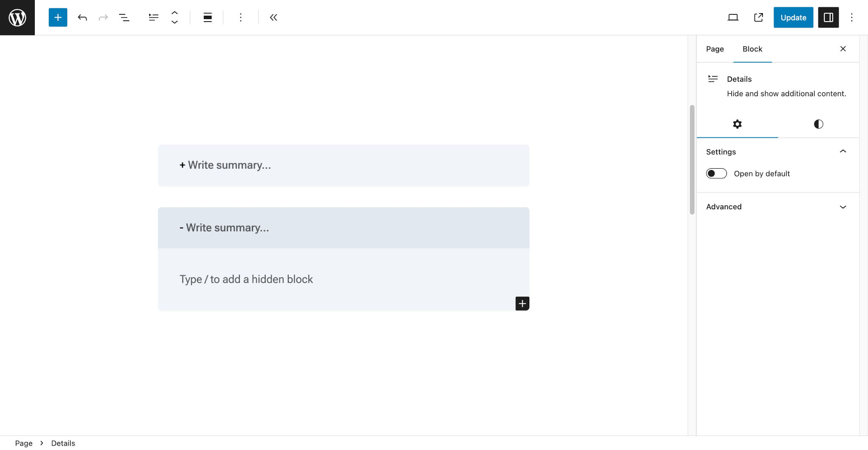Click the Details block type icon in toolbar
This screenshot has height=450, width=868.
(153, 17)
